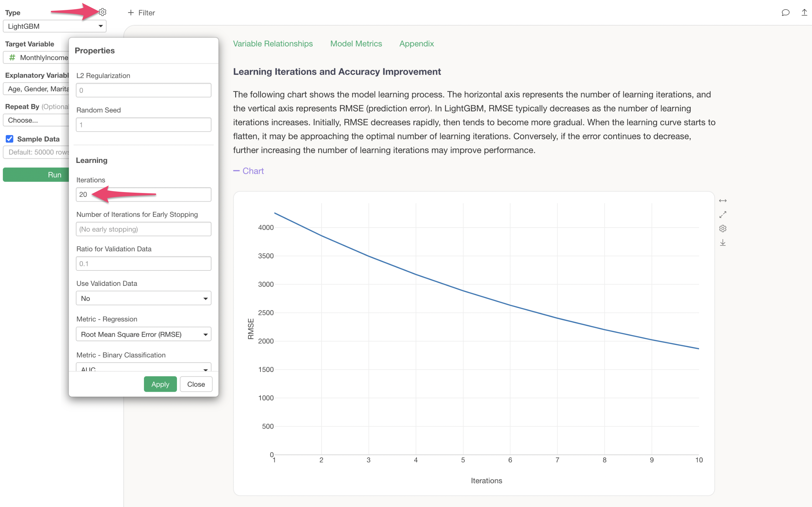This screenshot has width=812, height=507.
Task: Download the chart via arrow icon
Action: click(722, 242)
